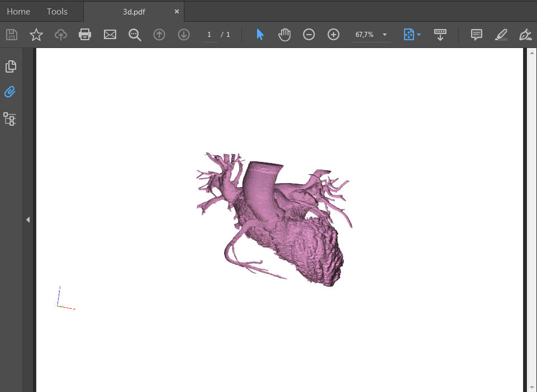Open the Model Tree panel
This screenshot has width=537, height=392.
[x=9, y=119]
